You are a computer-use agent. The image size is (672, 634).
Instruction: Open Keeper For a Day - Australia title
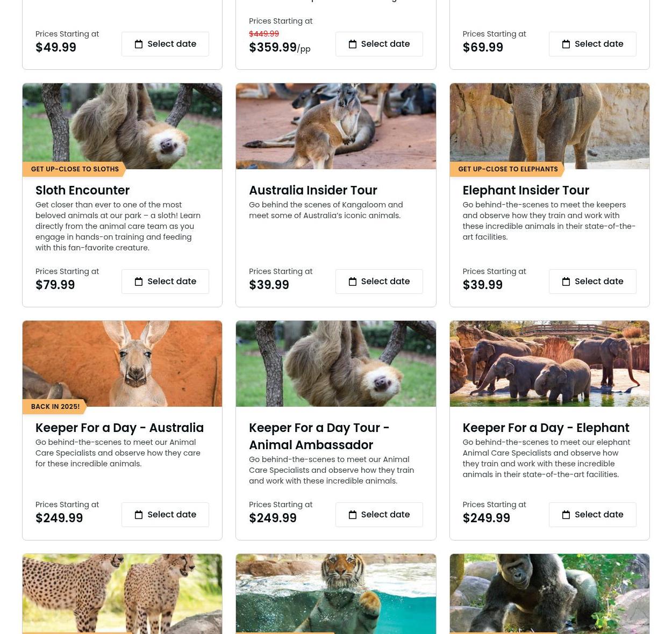(119, 428)
